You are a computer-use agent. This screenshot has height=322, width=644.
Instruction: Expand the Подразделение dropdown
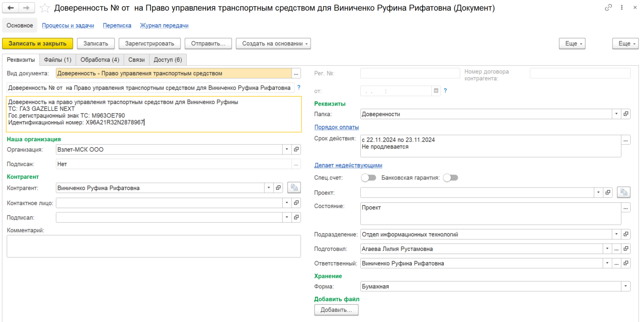616,234
